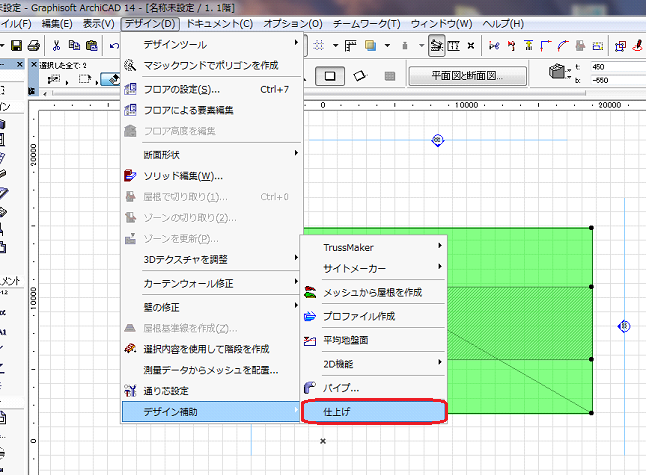Click the メッシュから屋根を作成 icon
Image resolution: width=646 pixels, height=476 pixels.
310,292
